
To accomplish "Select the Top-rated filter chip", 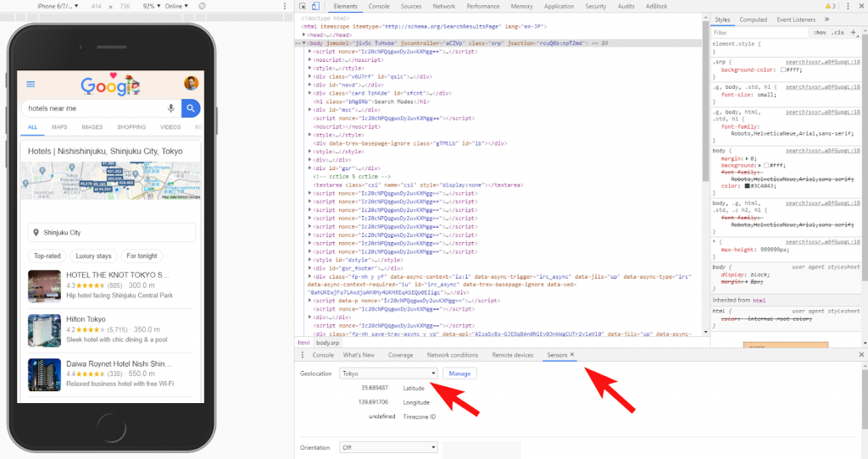I will [47, 256].
